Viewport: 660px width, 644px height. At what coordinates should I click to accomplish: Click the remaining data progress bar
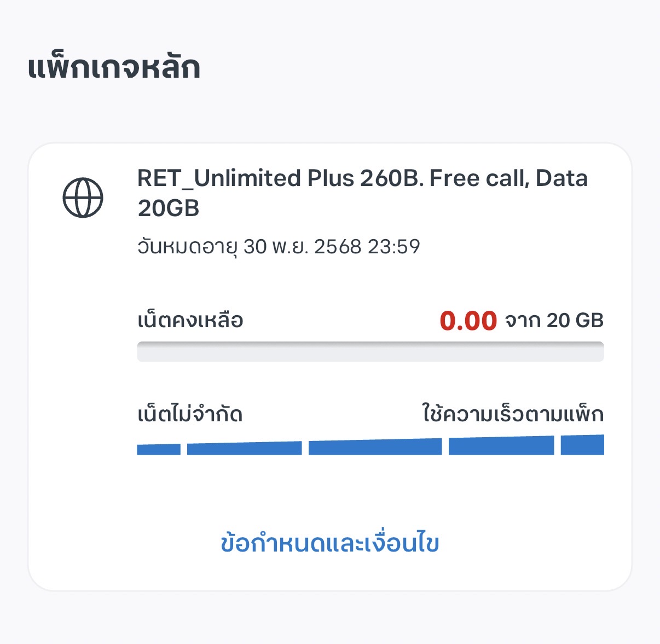click(x=370, y=352)
